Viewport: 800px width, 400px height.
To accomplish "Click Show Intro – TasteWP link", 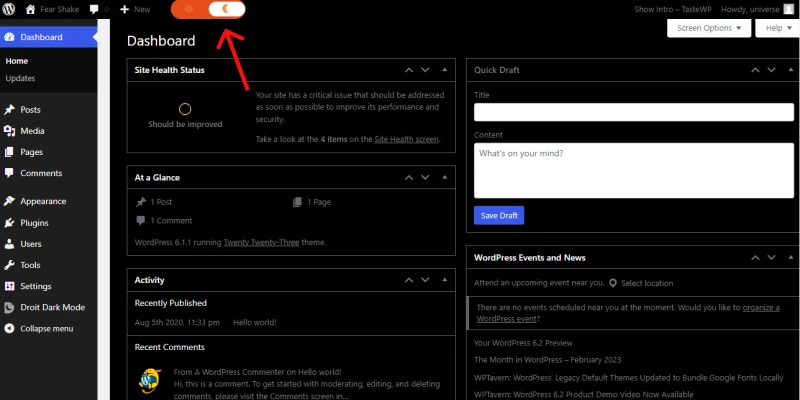I will [672, 9].
